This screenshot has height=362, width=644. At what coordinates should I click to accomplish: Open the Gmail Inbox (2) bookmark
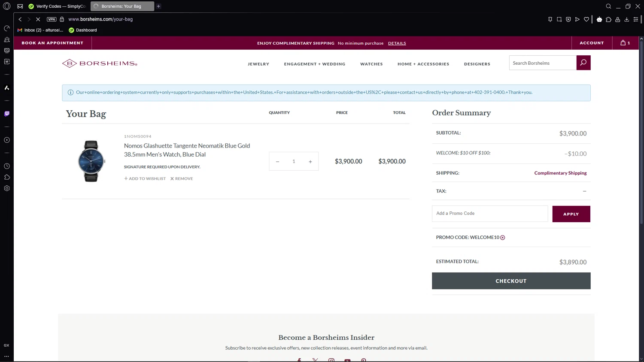pos(40,30)
